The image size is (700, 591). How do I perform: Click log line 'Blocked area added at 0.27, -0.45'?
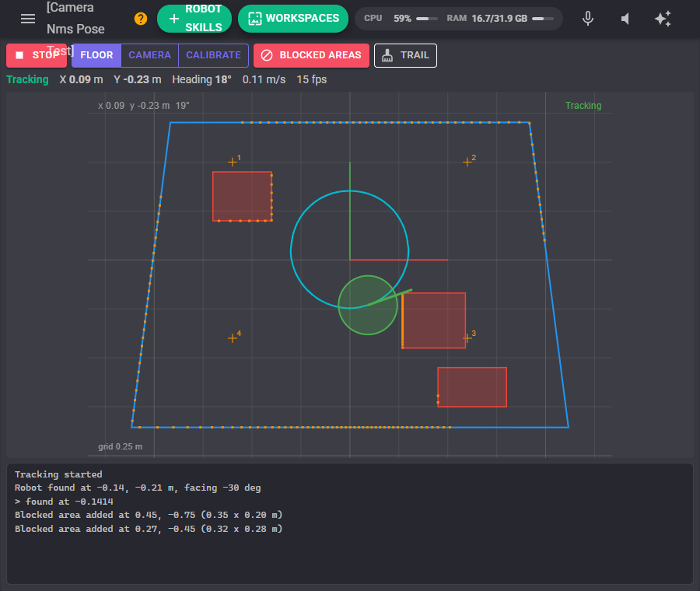tap(149, 529)
